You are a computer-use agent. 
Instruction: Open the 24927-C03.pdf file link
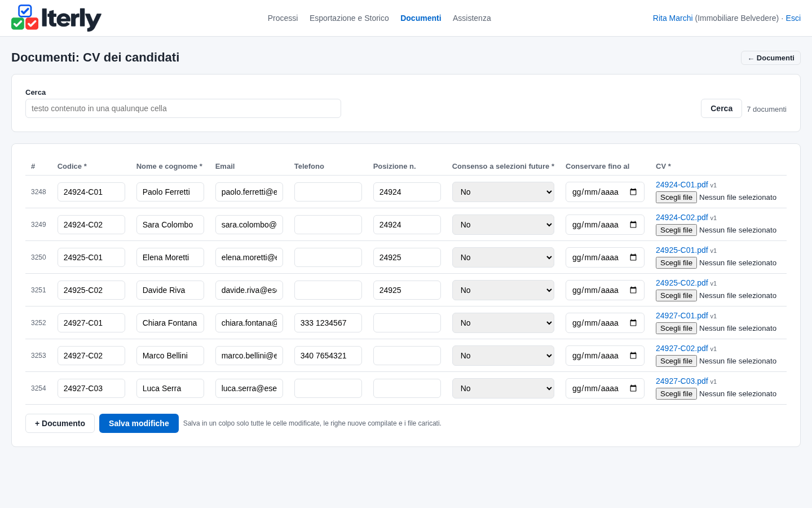click(682, 381)
